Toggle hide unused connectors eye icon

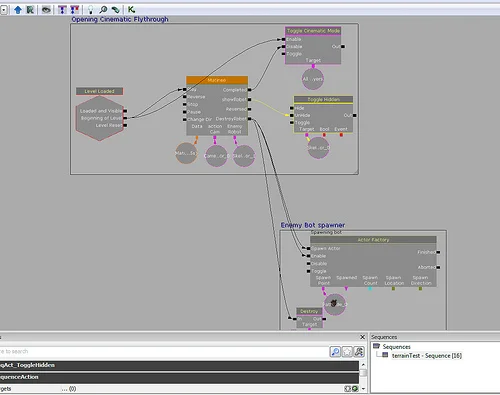point(46,10)
